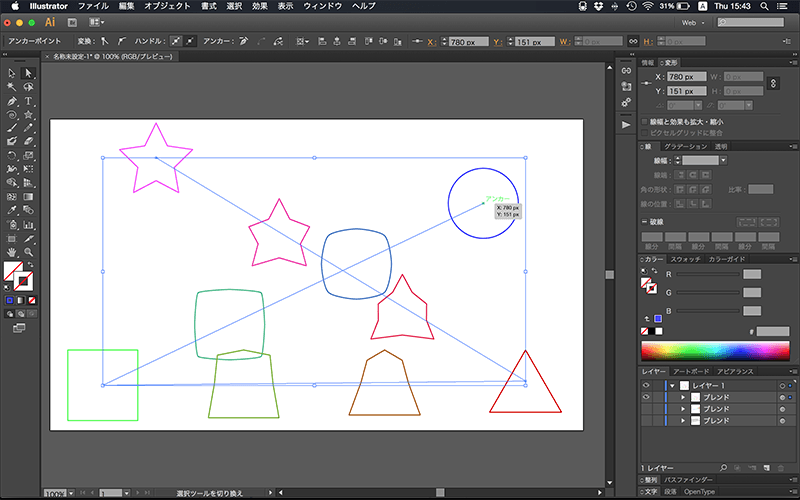This screenshot has width=800, height=500.
Task: Open the arrange documents dropdown in app bar
Action: coord(96,22)
